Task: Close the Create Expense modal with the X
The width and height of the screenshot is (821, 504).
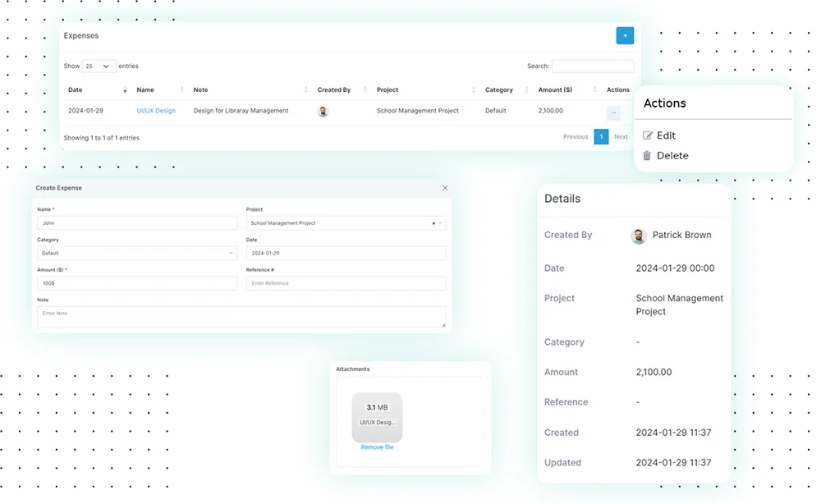Action: 445,187
